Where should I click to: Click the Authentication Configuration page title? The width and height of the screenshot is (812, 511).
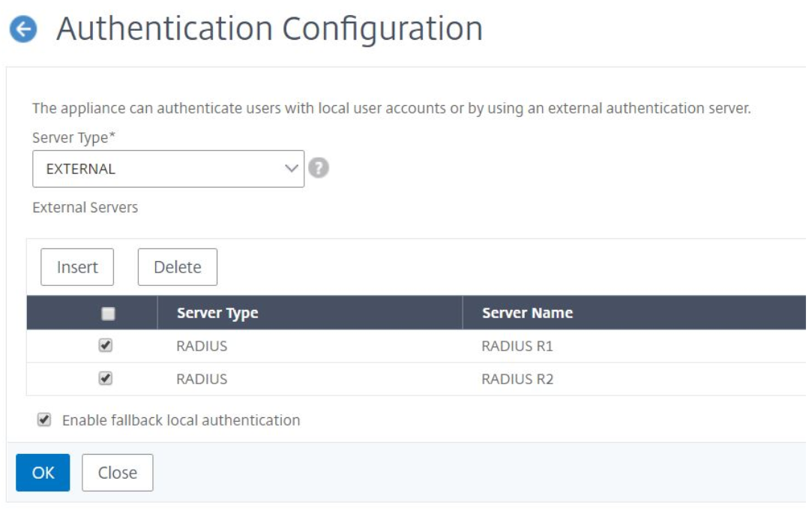pos(270,29)
